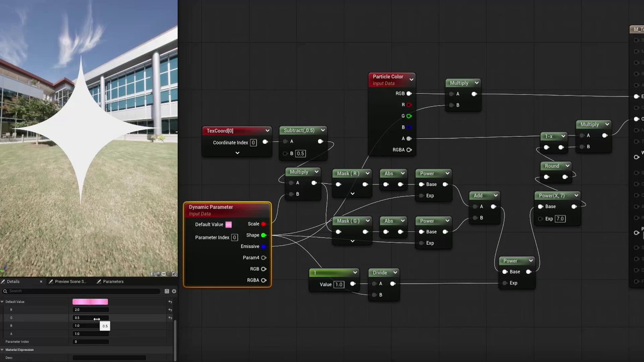Image resolution: width=644 pixels, height=362 pixels.
Task: Switch to the Details tab
Action: point(13,282)
